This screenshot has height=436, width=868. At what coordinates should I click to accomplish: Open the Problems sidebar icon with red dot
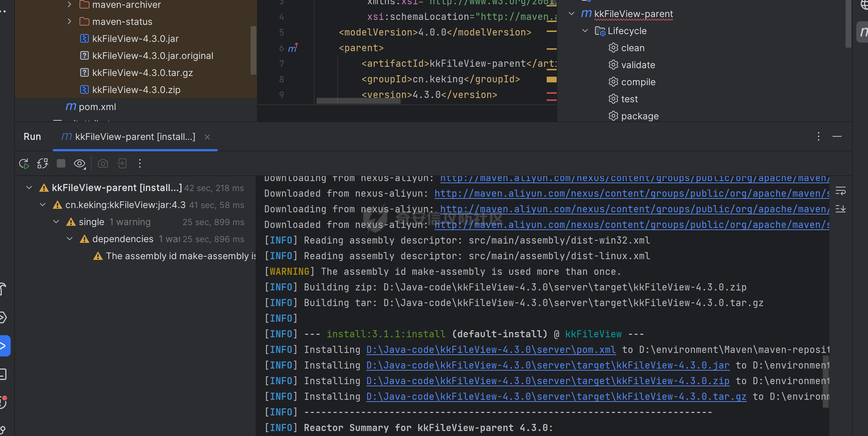3,402
